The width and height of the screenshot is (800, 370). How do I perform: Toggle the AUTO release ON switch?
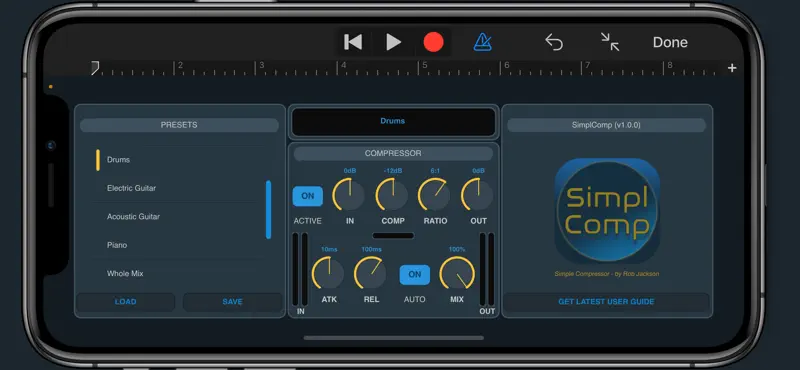click(x=415, y=275)
